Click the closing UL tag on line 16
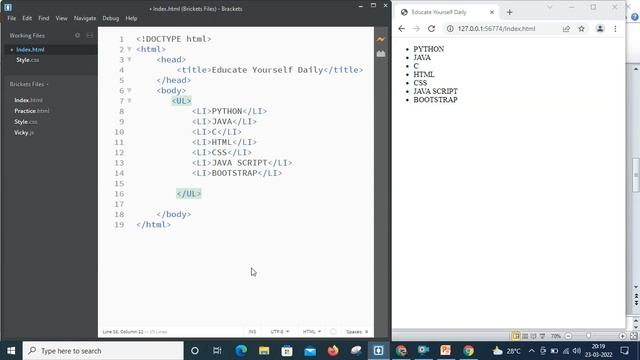Viewport: 640px width, 360px height. 189,194
